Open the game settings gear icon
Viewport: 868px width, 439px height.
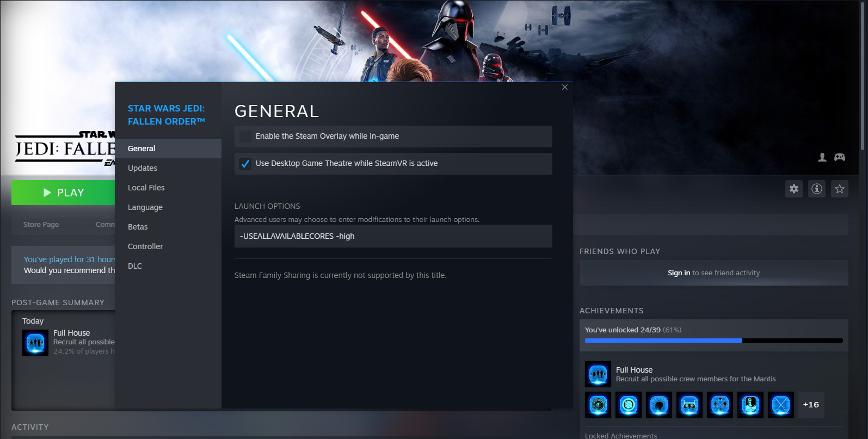point(794,189)
